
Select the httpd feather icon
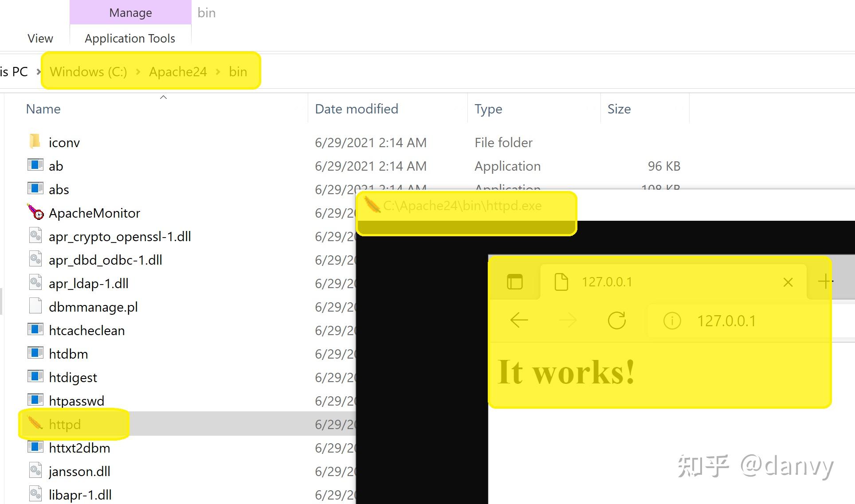(35, 423)
